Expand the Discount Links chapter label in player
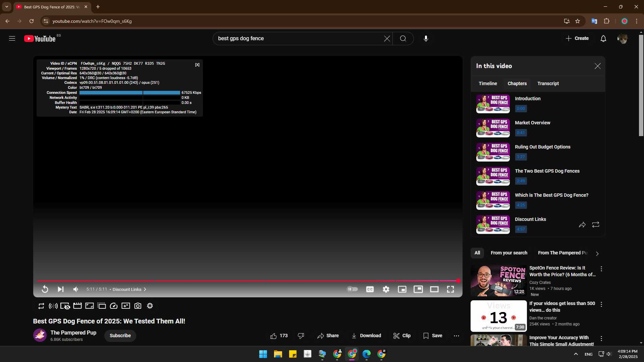The image size is (644, 362). 129,290
